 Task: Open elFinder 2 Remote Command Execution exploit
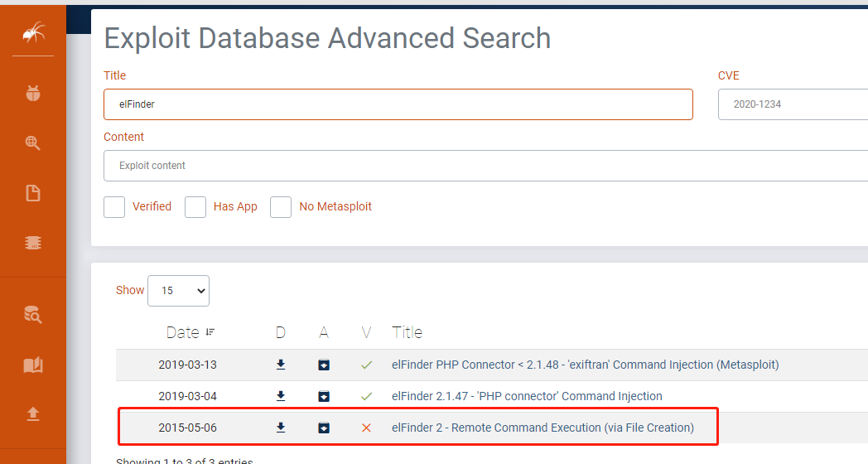[x=542, y=428]
